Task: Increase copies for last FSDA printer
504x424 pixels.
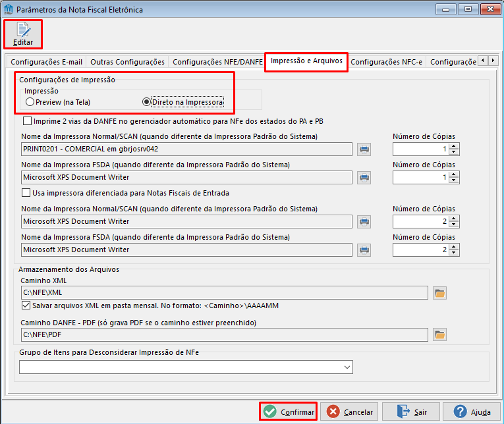Action: tap(453, 247)
